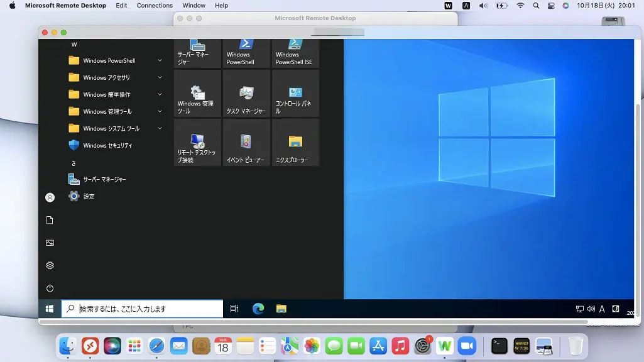Image resolution: width=644 pixels, height=362 pixels.
Task: Toggle the IME input mode indicator A
Action: 602,309
